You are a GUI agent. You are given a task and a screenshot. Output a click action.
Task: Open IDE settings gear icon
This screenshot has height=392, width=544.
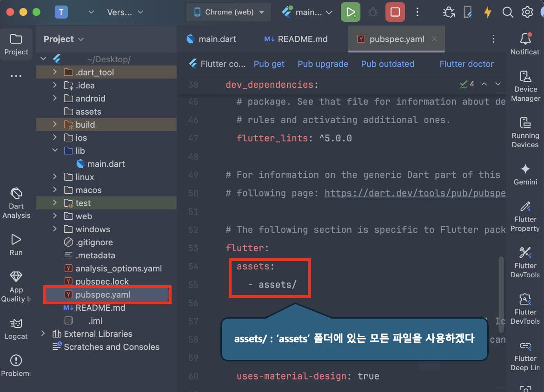(x=527, y=12)
